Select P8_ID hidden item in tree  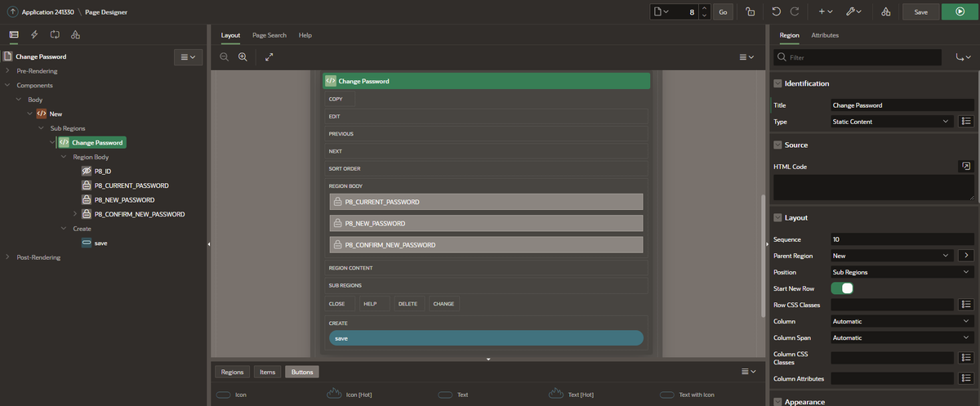[102, 171]
